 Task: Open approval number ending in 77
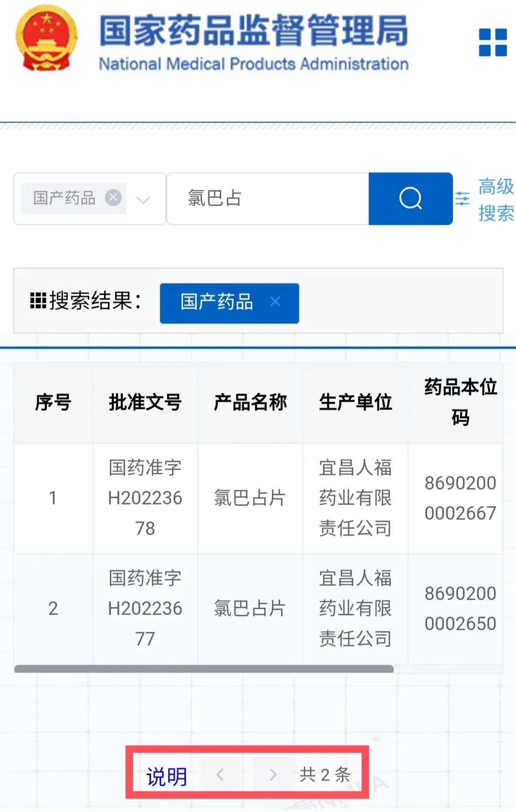pyautogui.click(x=145, y=608)
